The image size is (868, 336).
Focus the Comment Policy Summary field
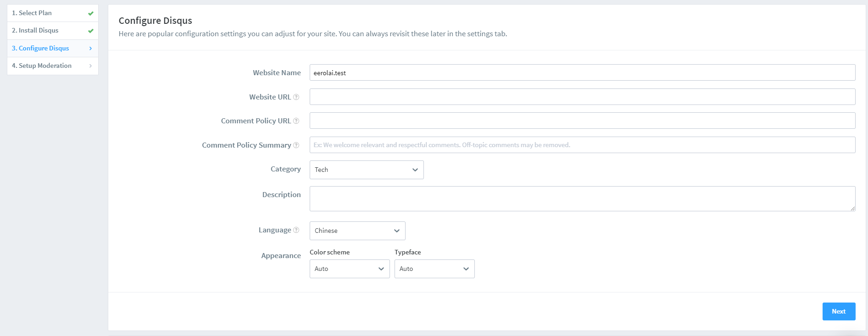click(582, 145)
